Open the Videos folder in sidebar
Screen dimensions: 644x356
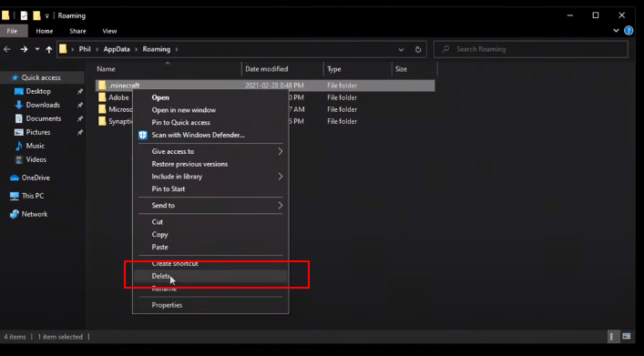(x=36, y=159)
